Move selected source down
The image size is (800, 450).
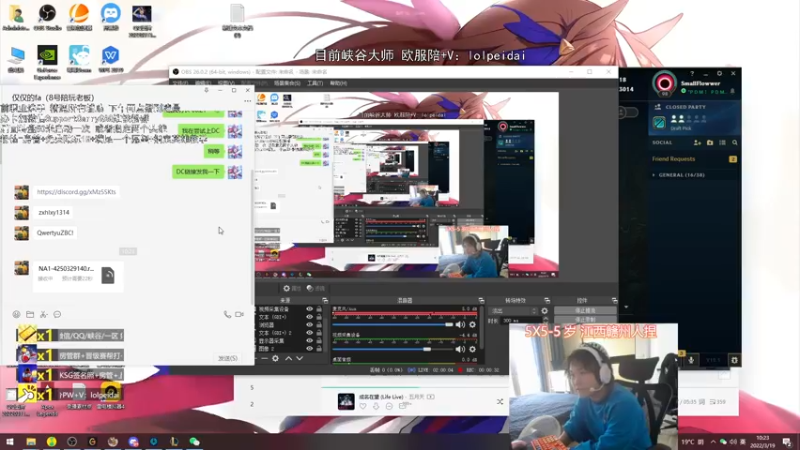click(x=299, y=359)
